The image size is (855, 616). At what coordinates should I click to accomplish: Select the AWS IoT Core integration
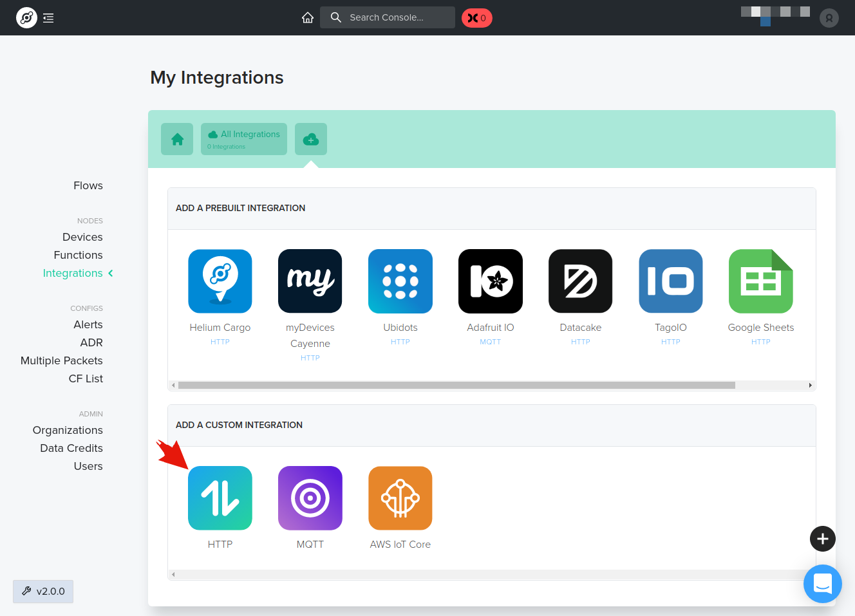(400, 498)
